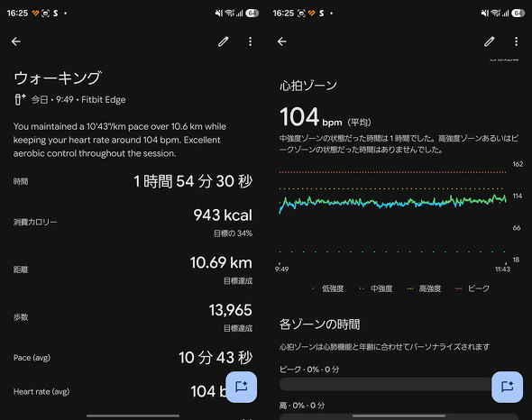Tap the ピーク・0%・0 分 zone label
Image resolution: width=532 pixels, height=420 pixels.
coord(309,370)
